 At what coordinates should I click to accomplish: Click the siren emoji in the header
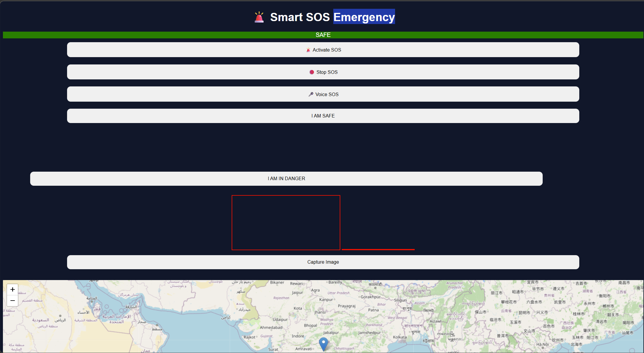coord(259,17)
